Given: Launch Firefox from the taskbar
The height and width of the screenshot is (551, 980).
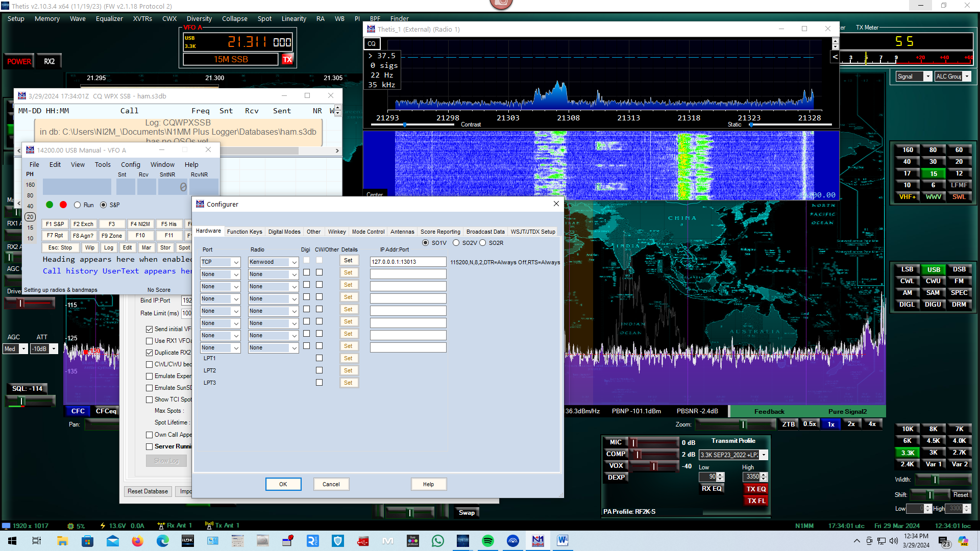Looking at the screenshot, I should tap(137, 541).
